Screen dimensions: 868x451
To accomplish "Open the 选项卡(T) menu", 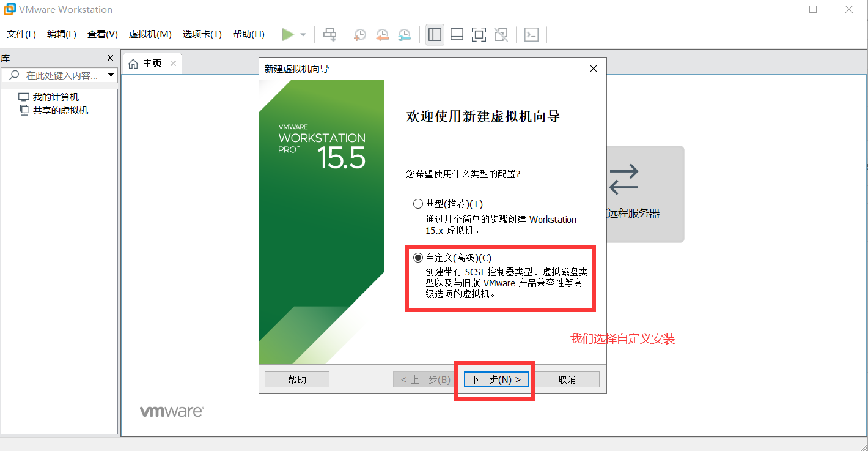I will (202, 34).
